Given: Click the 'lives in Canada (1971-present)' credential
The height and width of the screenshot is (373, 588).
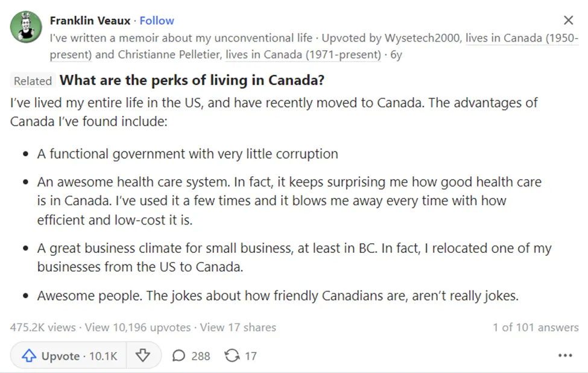Looking at the screenshot, I should coord(303,55).
